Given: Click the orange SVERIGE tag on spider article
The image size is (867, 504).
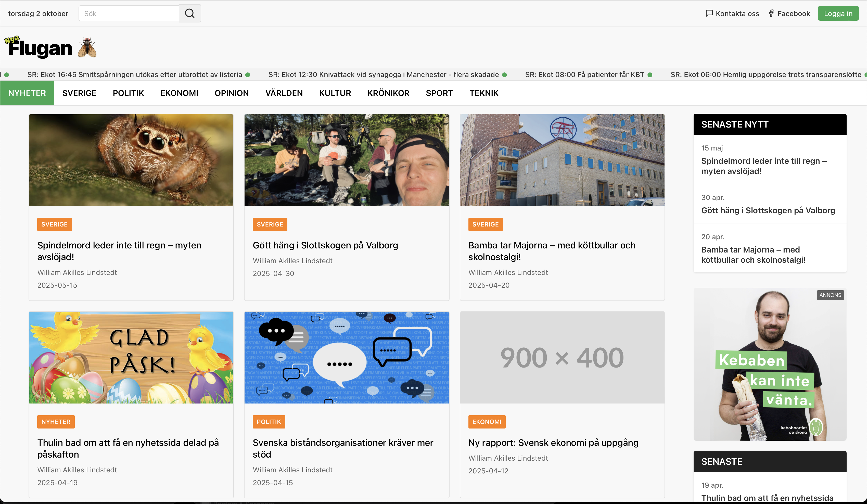Looking at the screenshot, I should [x=54, y=224].
